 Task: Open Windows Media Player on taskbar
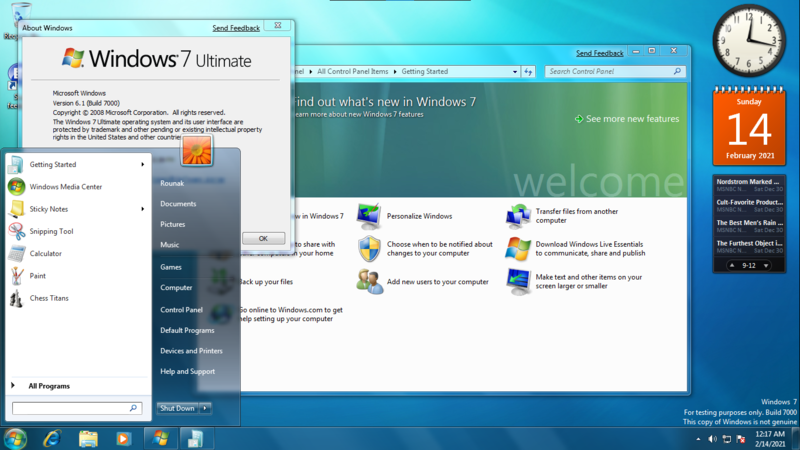point(123,439)
